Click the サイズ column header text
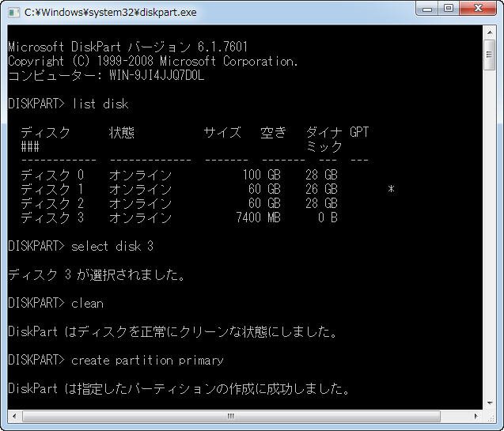504x431 pixels. point(222,133)
